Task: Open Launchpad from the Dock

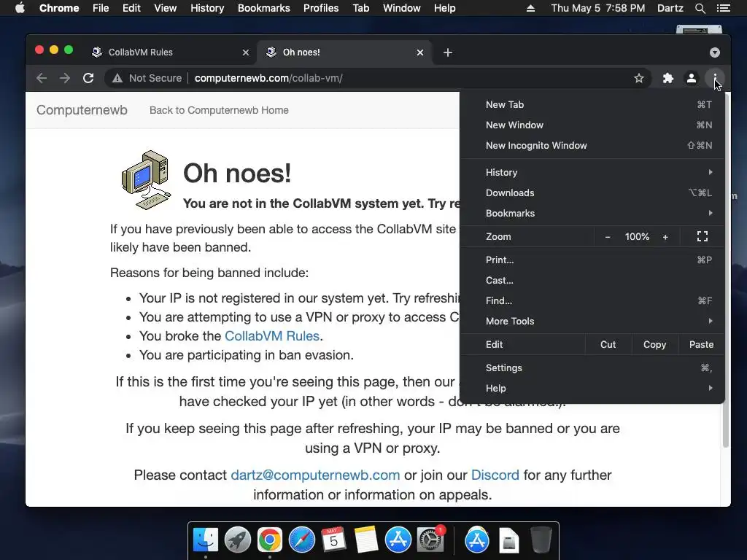Action: [238, 540]
